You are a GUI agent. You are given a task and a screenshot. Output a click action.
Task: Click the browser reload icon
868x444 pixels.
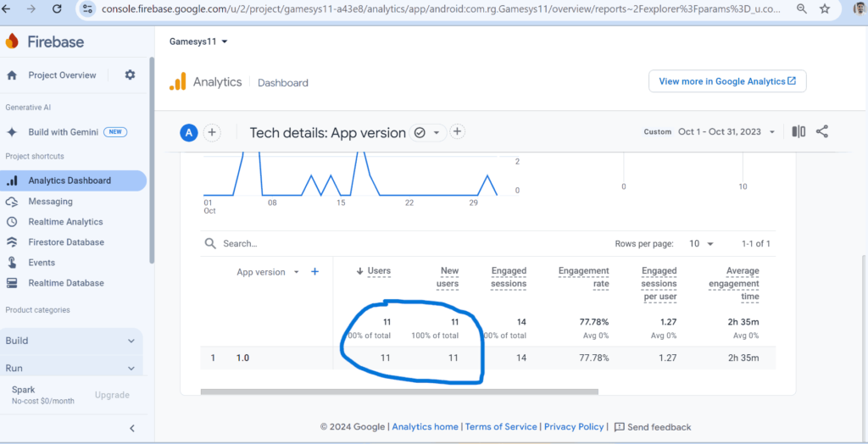click(57, 9)
